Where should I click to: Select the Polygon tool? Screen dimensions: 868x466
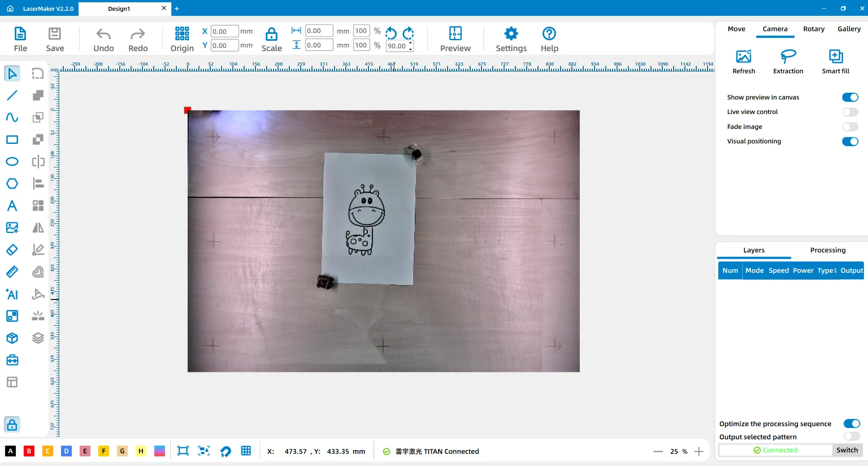12,184
